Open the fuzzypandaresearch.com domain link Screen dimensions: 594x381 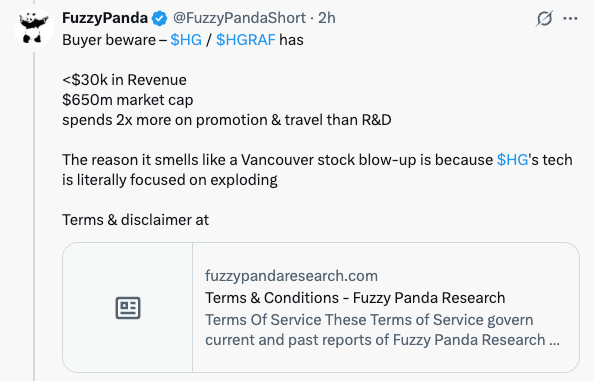(x=291, y=276)
